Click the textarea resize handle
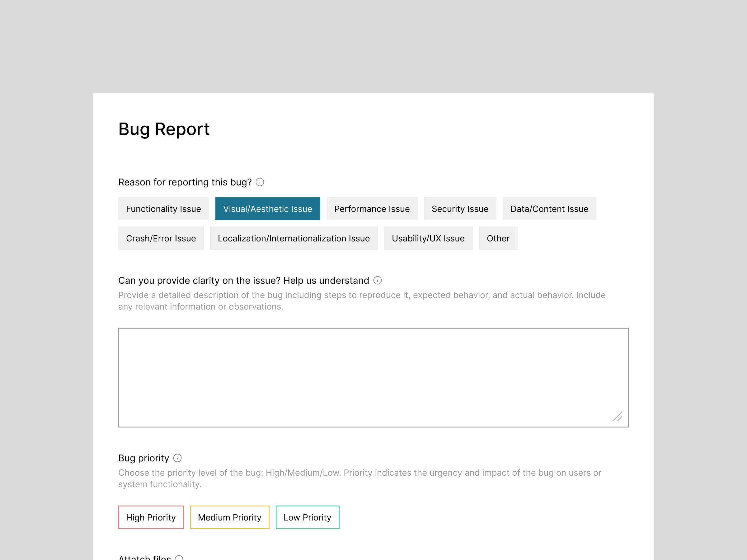Viewport: 747px width, 560px height. 618,417
